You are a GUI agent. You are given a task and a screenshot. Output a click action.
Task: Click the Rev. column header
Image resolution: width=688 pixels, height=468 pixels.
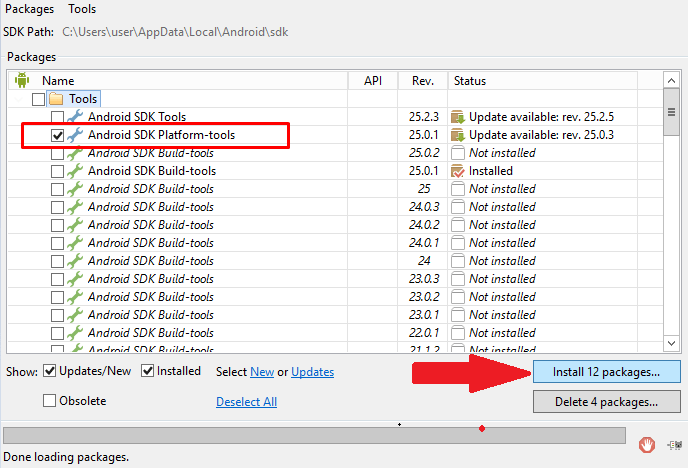(x=423, y=81)
